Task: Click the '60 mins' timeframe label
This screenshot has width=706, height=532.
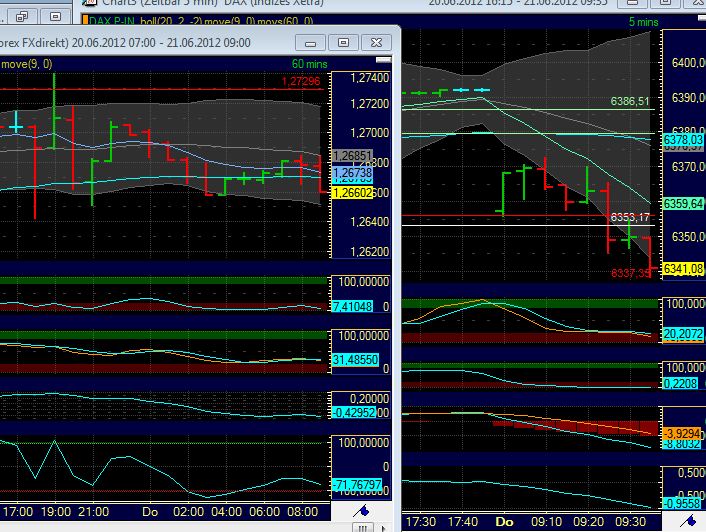Action: point(309,64)
